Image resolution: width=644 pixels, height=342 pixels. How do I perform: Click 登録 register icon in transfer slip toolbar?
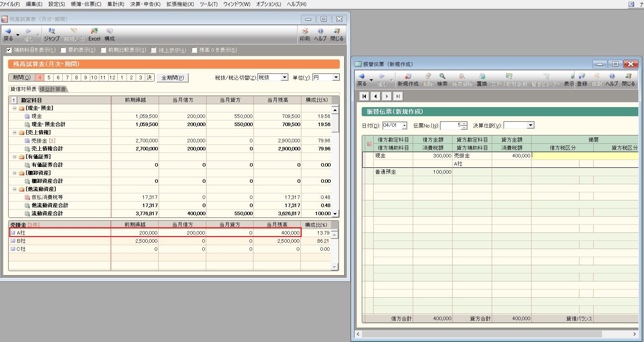582,80
